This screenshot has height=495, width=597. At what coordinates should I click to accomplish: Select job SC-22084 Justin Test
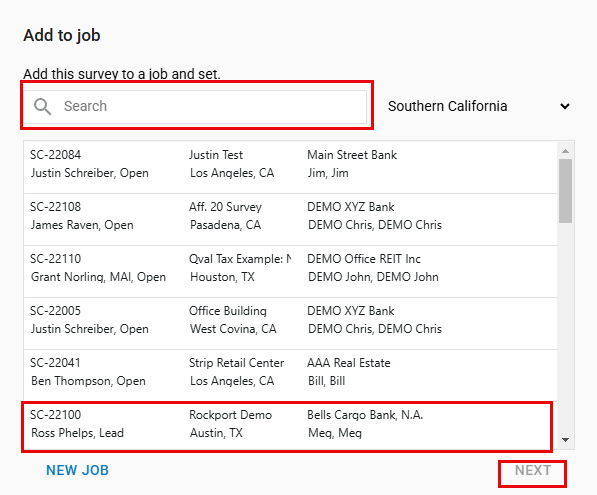[x=291, y=167]
